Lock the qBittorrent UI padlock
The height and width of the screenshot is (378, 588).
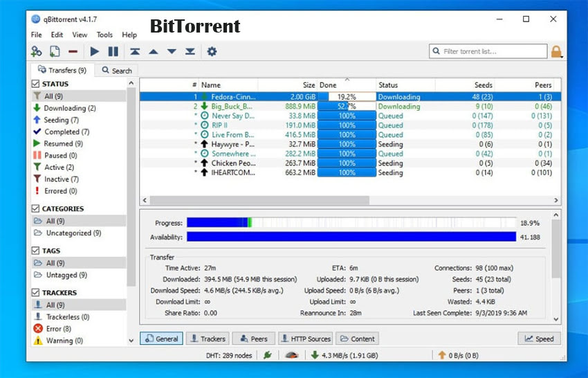pyautogui.click(x=556, y=51)
